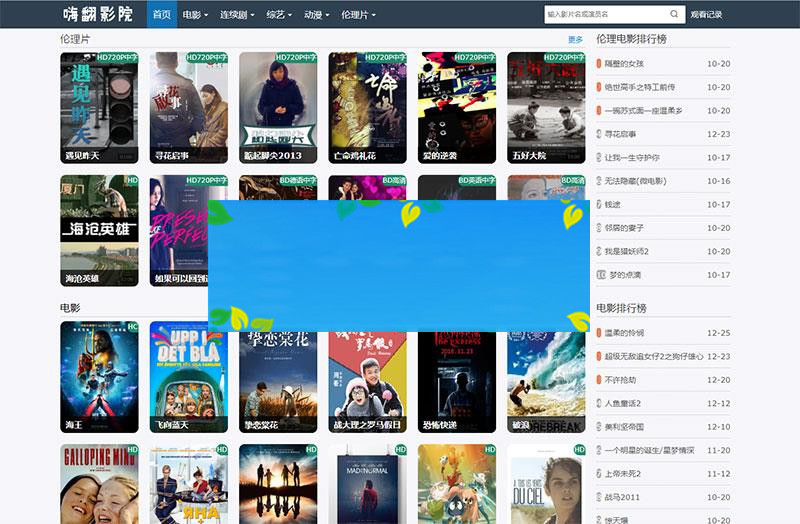Go to the 首页 tab
This screenshot has width=800, height=524.
pyautogui.click(x=161, y=15)
